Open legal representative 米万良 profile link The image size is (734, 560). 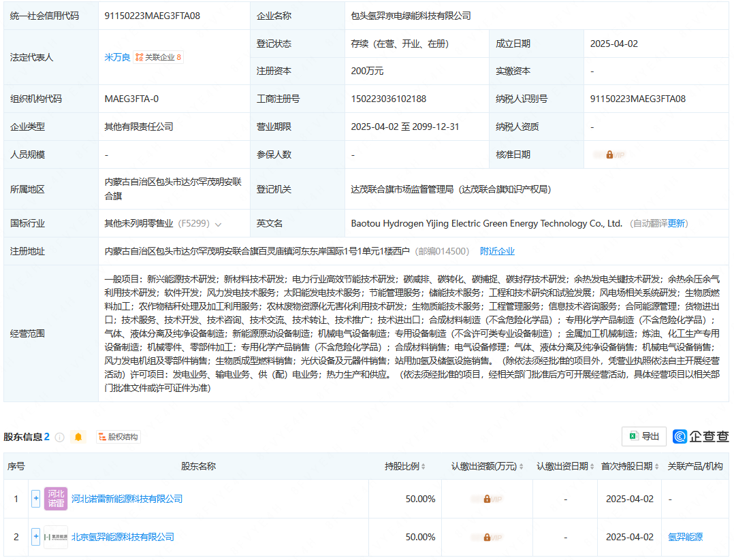click(x=116, y=58)
